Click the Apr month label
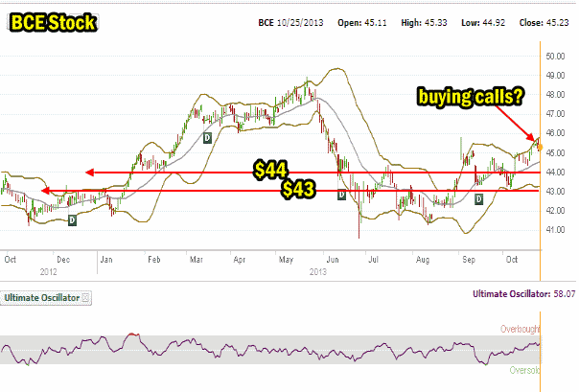579x392 pixels. point(240,260)
